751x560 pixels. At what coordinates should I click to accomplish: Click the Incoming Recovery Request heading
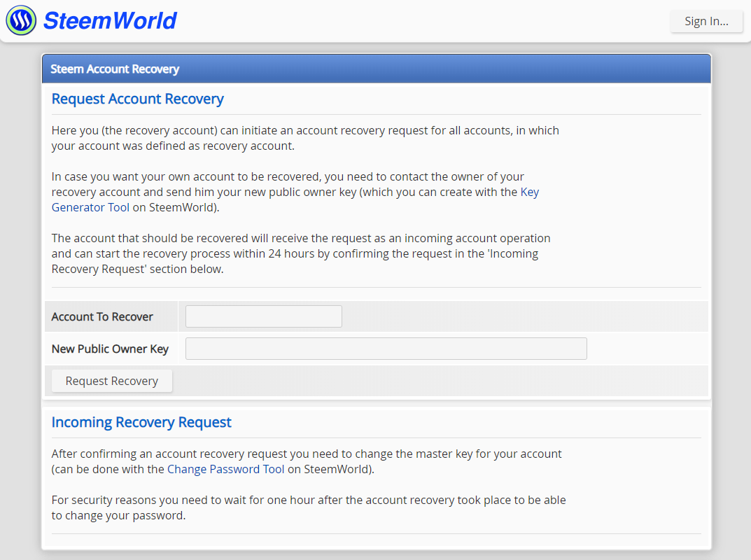pyautogui.click(x=141, y=422)
